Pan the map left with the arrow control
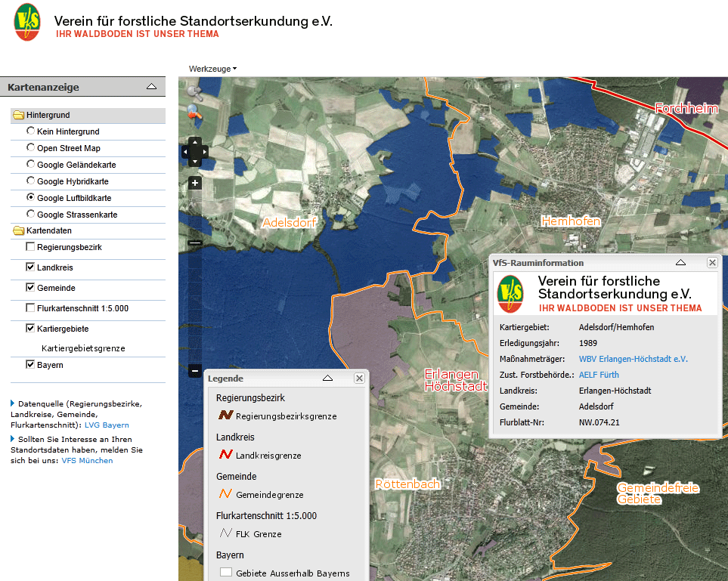Viewport: 728px width, 581px height. (x=185, y=152)
